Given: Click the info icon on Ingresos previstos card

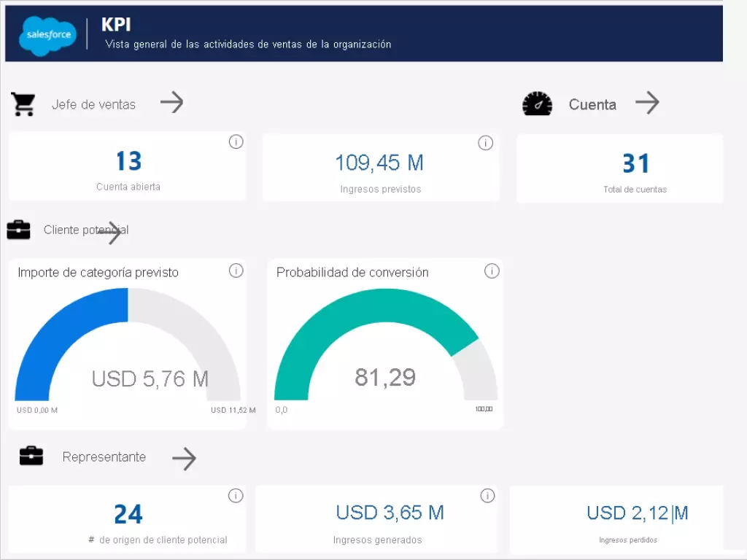Looking at the screenshot, I should tap(486, 143).
